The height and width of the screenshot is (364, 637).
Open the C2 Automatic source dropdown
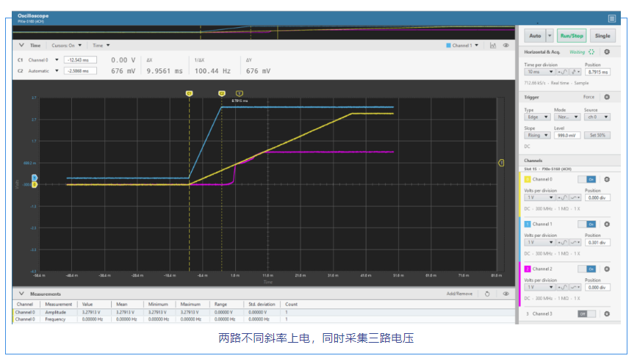(43, 71)
